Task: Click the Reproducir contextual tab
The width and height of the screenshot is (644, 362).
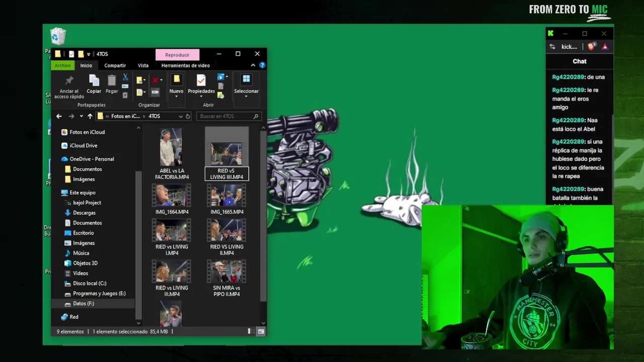Action: 177,55
